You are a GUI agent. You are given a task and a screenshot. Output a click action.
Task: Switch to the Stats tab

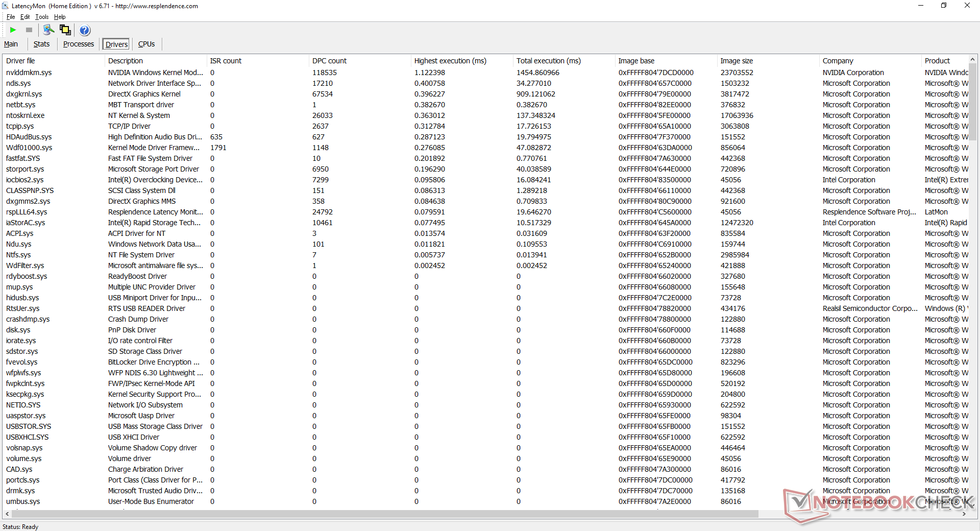(41, 44)
